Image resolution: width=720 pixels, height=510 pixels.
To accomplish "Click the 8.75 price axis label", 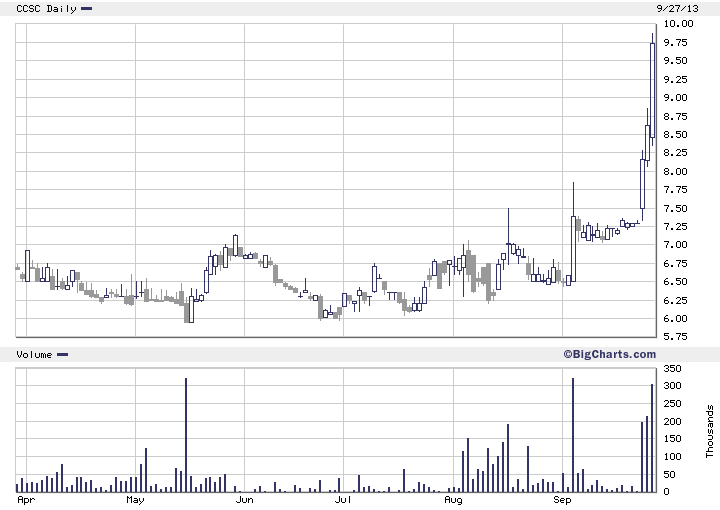I will pyautogui.click(x=675, y=116).
